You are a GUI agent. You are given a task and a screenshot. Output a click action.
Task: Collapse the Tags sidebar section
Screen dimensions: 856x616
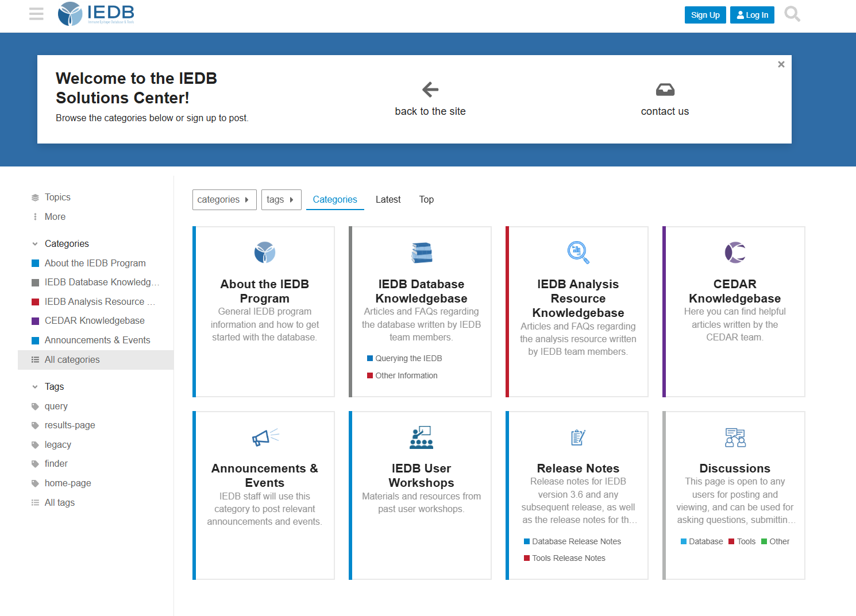click(36, 387)
